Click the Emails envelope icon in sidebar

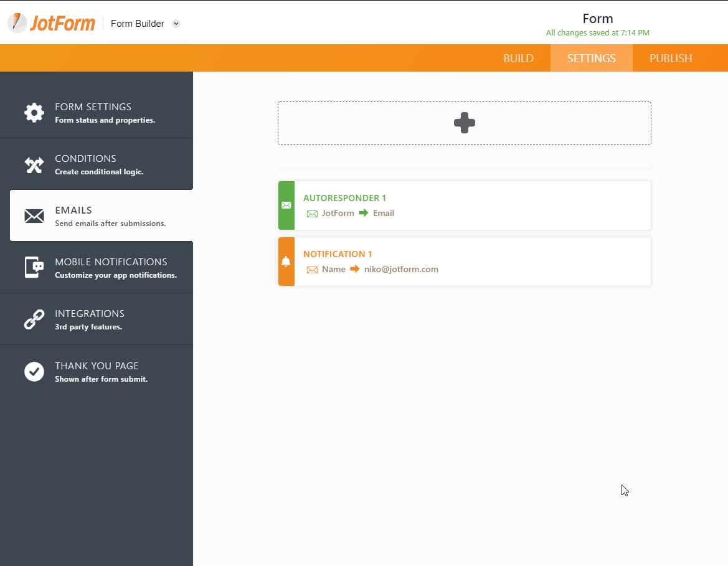click(x=34, y=216)
